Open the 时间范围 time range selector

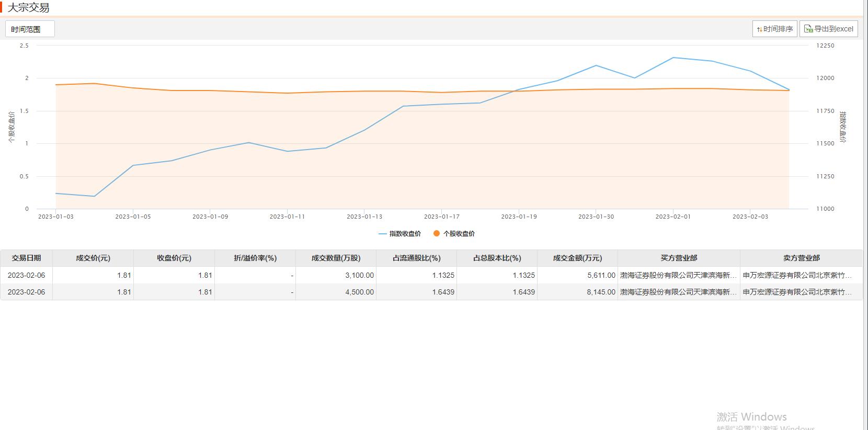30,29
